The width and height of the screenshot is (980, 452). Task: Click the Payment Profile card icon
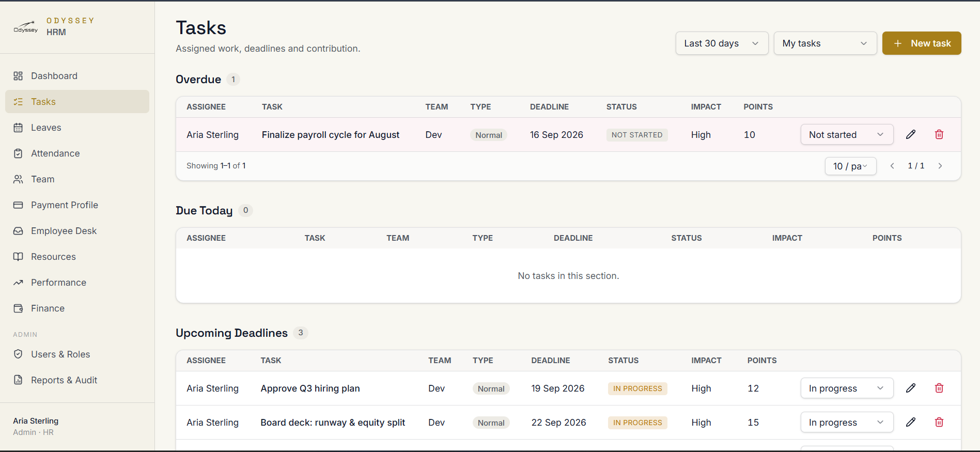click(18, 205)
